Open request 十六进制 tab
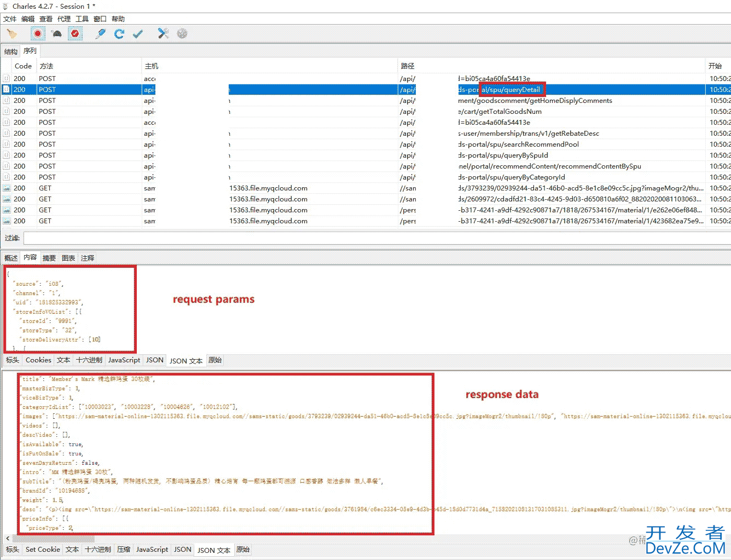This screenshot has height=560, width=731. pos(89,360)
